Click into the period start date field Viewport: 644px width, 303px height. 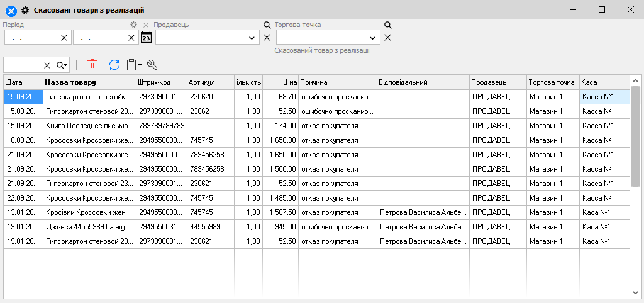point(31,38)
